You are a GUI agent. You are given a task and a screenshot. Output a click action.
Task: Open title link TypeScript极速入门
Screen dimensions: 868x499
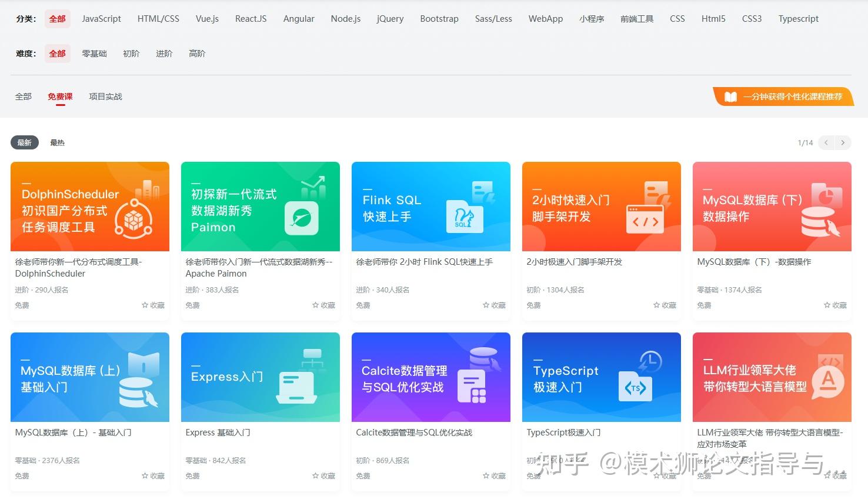[564, 433]
